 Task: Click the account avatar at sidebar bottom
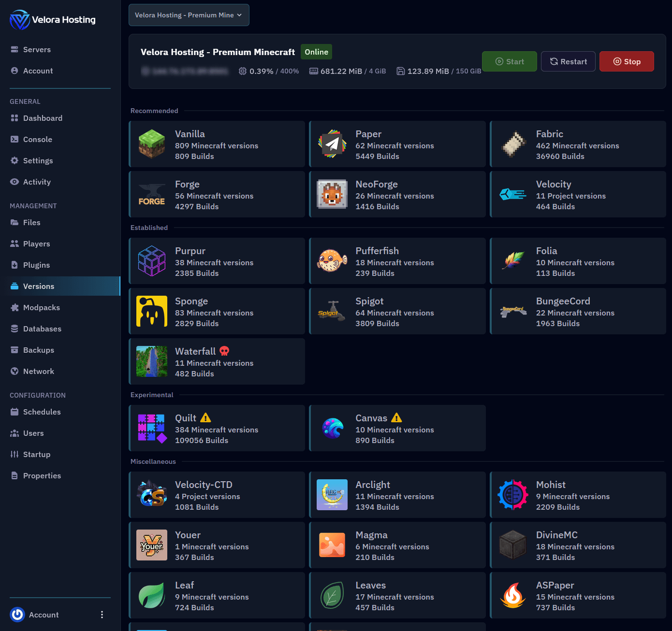17,615
